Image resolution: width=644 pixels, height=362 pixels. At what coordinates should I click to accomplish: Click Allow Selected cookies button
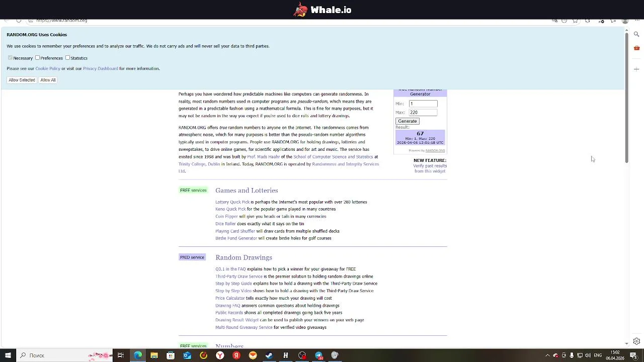[x=22, y=80]
